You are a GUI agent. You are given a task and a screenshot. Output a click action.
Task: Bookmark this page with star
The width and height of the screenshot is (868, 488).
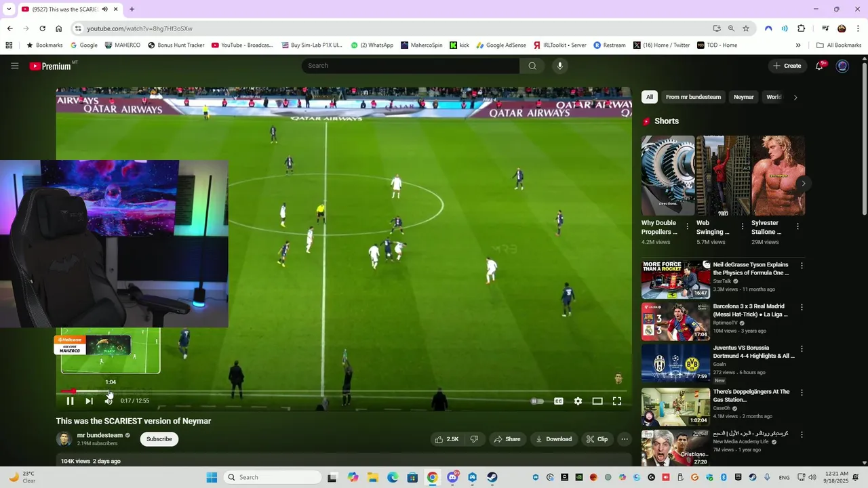pyautogui.click(x=746, y=28)
